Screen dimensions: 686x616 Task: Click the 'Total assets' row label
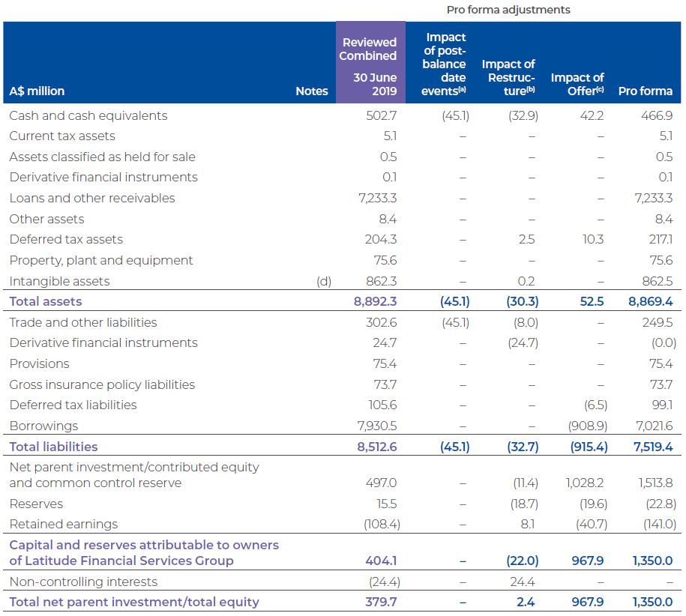click(46, 301)
